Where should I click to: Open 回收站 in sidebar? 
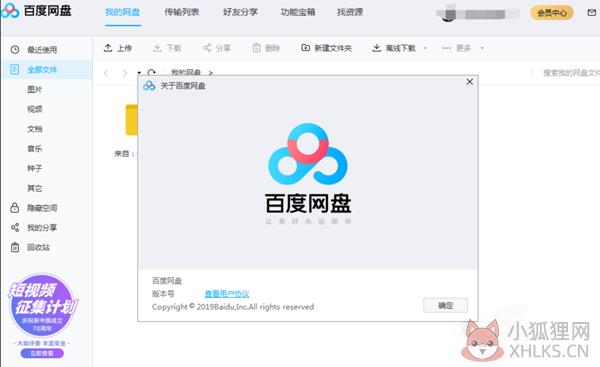(x=38, y=248)
